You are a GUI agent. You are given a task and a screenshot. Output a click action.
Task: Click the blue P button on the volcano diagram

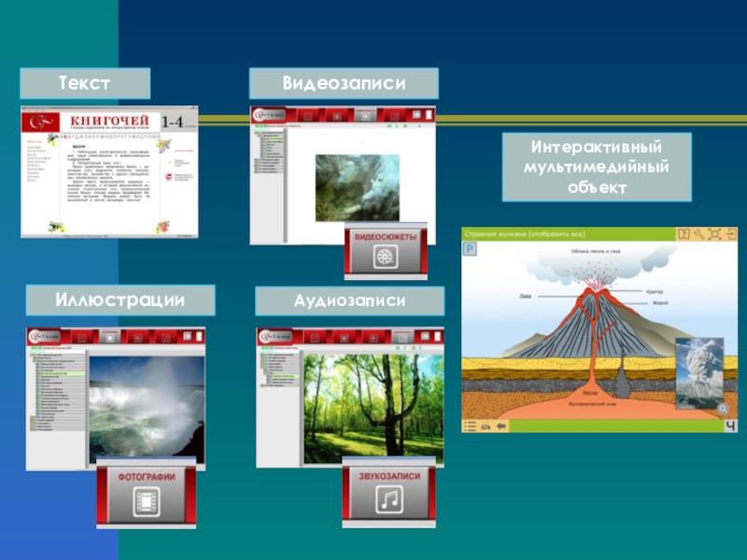470,249
